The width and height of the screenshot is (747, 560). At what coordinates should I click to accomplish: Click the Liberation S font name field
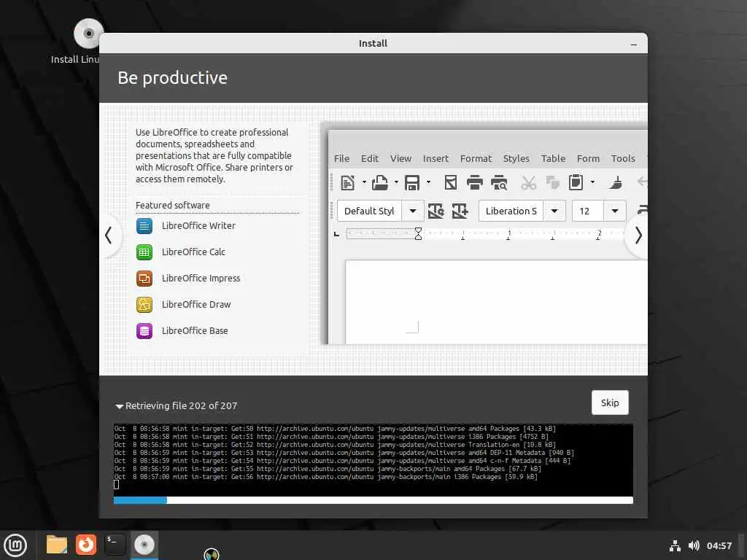(511, 211)
